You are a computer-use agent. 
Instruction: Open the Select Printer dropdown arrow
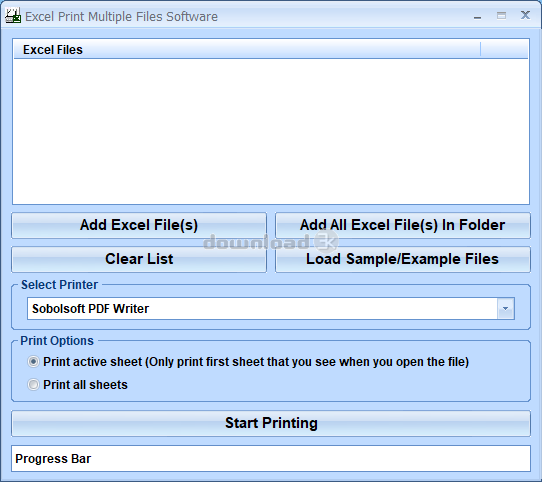click(506, 308)
